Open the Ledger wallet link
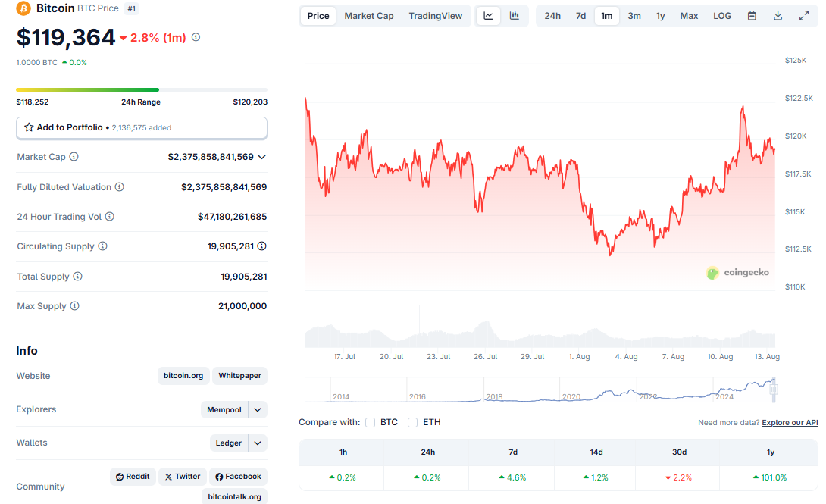Image resolution: width=826 pixels, height=504 pixels. 229,443
